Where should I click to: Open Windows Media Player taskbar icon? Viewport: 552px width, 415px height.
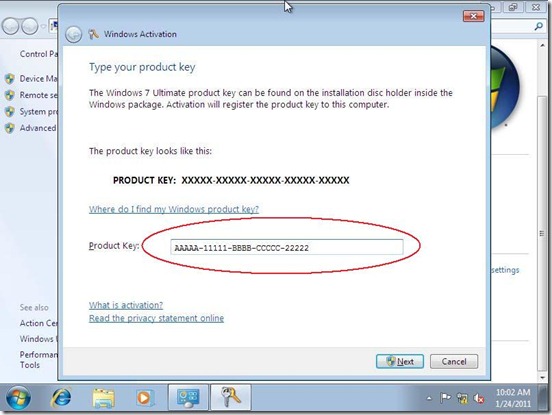click(144, 398)
